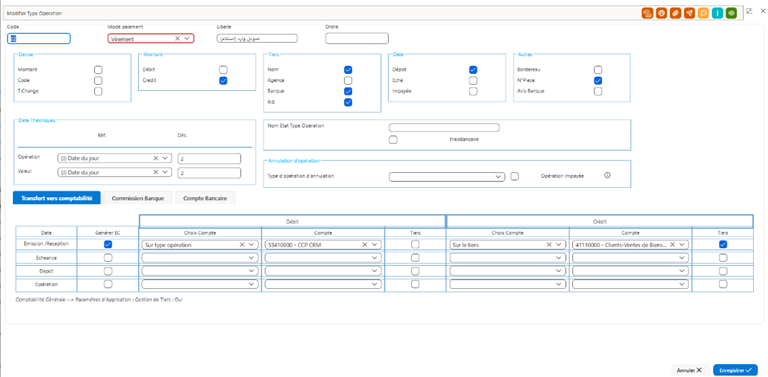The height and width of the screenshot is (377, 768).
Task: Open the light orange chat bubble icon
Action: tap(704, 13)
